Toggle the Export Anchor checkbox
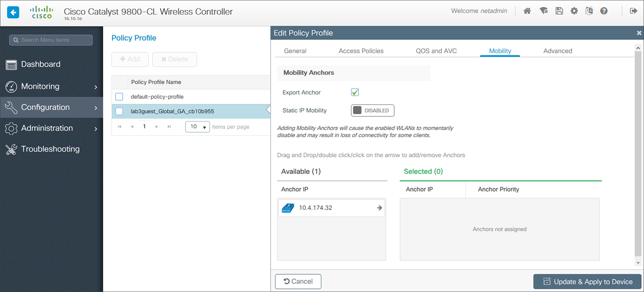 pyautogui.click(x=355, y=92)
